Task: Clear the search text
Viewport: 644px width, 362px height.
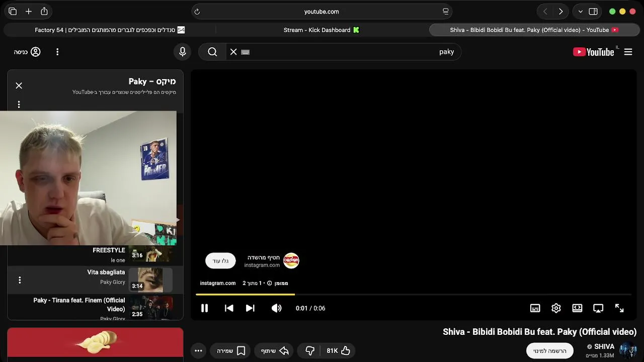Action: [233, 52]
